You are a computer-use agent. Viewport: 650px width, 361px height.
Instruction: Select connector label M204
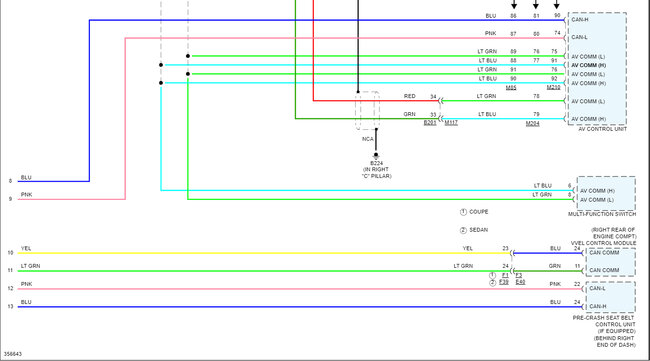(x=532, y=123)
